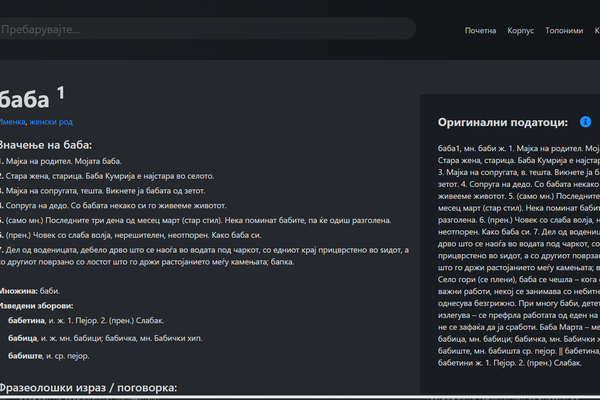
Task: Click the Фразеолошки израз / поговорка heading
Action: click(x=88, y=387)
